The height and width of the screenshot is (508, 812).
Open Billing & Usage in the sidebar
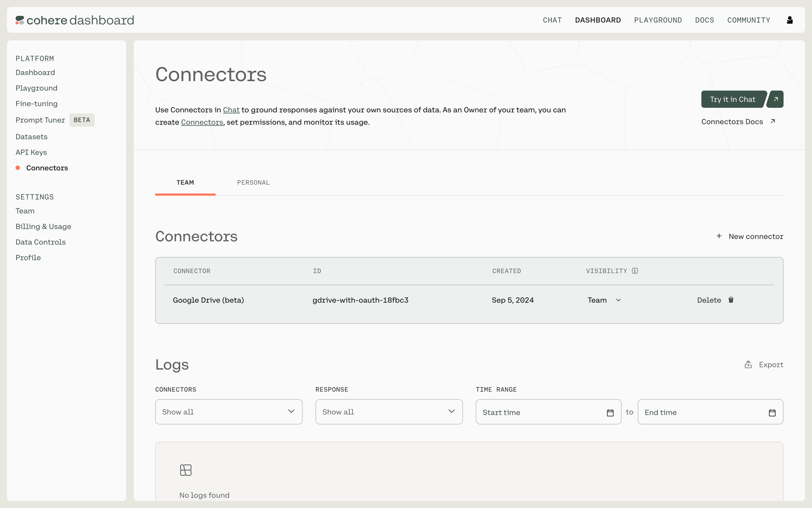[43, 226]
